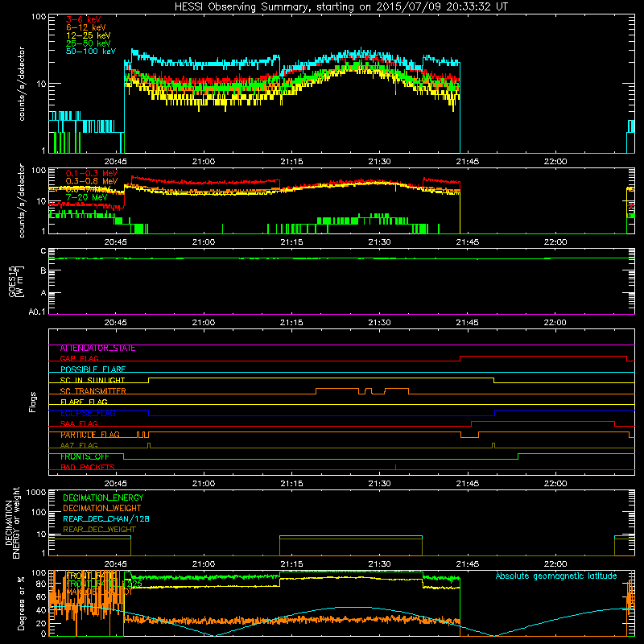Select the B class tick on GOES axis
Image resolution: width=644 pixels, height=644 pixels.
pyautogui.click(x=43, y=271)
